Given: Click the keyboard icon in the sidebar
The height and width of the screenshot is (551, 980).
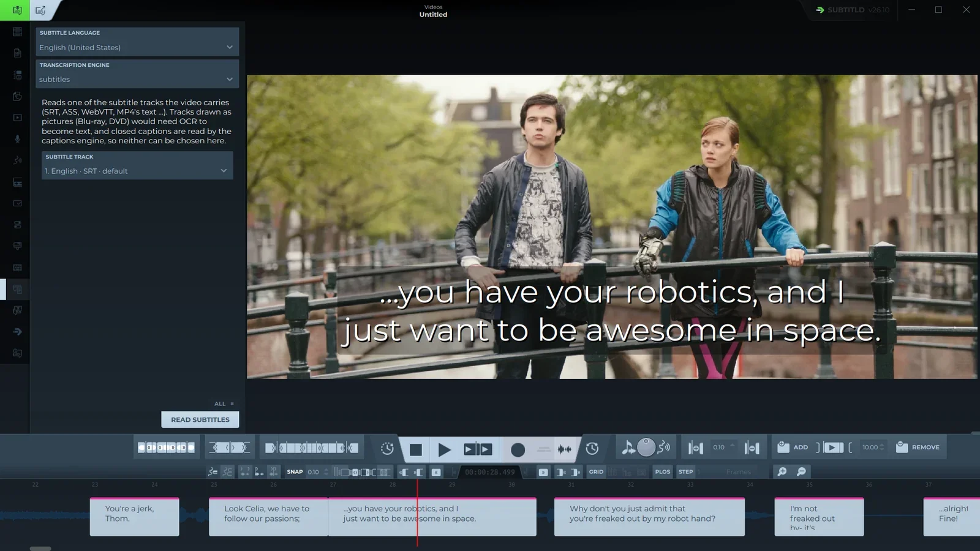Looking at the screenshot, I should pos(17,268).
